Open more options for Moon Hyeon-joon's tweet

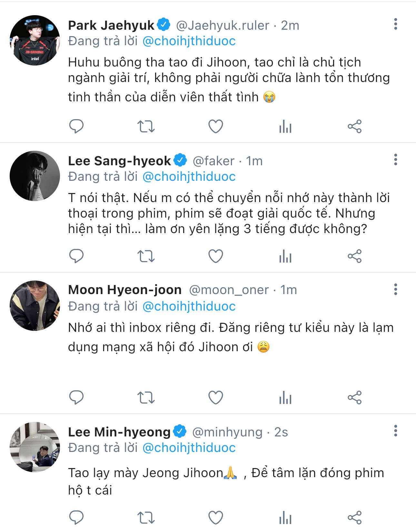click(395, 290)
